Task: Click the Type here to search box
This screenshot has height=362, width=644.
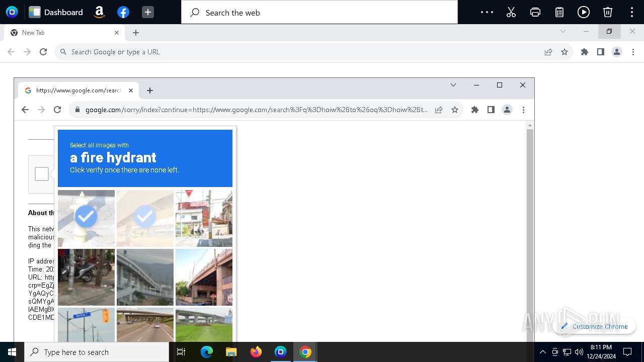Action: (x=97, y=352)
